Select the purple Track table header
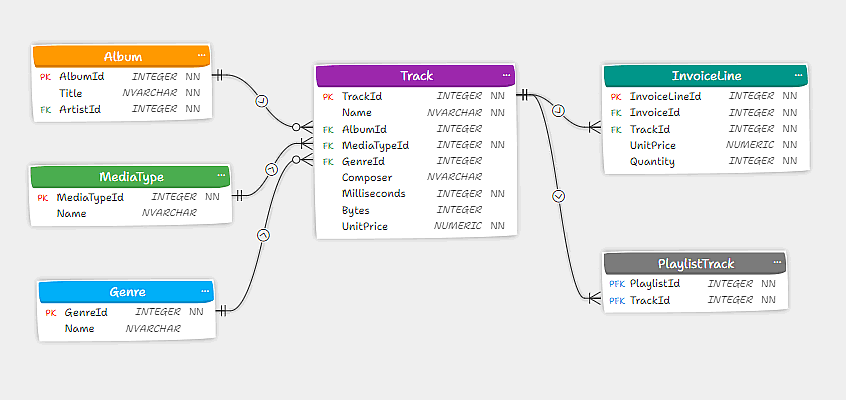This screenshot has width=846, height=400. click(415, 76)
